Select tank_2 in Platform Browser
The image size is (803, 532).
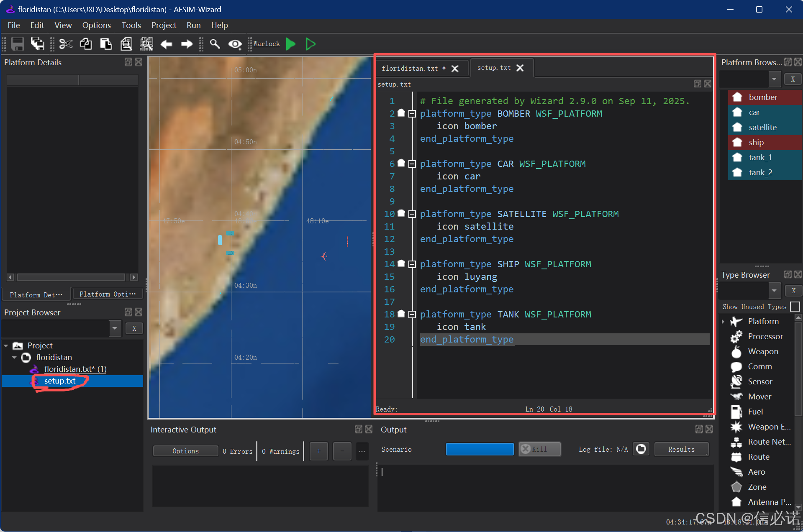click(x=765, y=172)
